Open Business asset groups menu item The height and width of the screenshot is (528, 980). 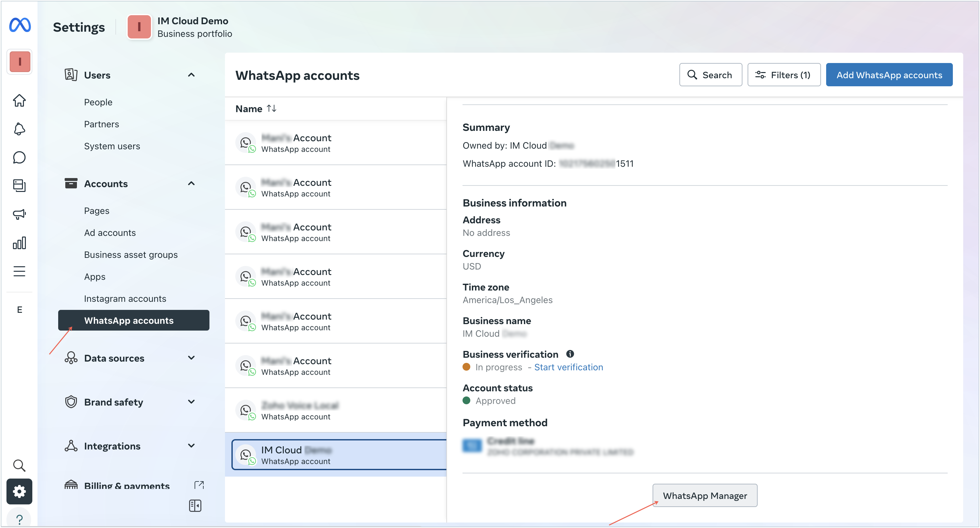tap(131, 255)
